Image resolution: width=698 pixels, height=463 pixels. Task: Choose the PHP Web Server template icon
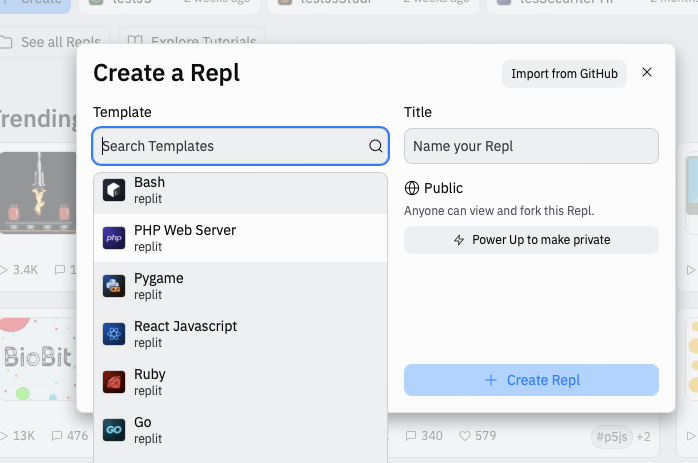114,238
